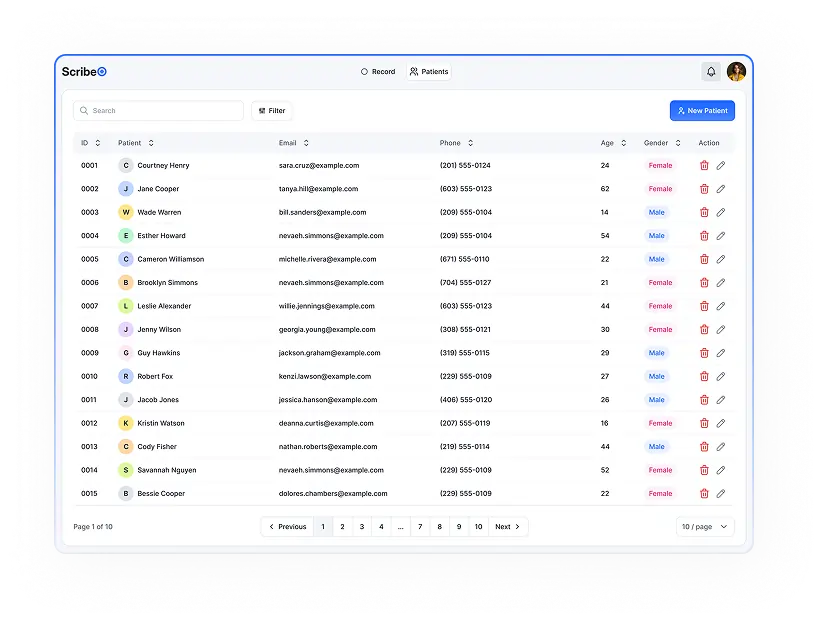820x620 pixels.
Task: Edit Jane Cooper's record with pencil icon
Action: click(x=721, y=189)
